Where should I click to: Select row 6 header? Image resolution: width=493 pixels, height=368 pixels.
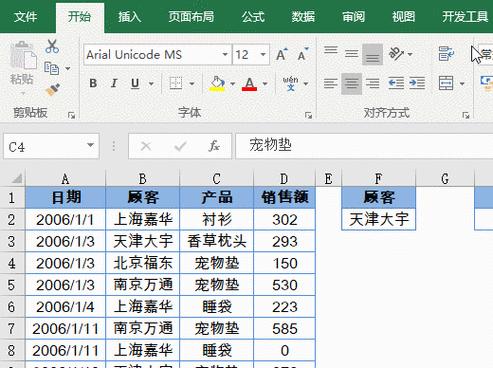pyautogui.click(x=12, y=307)
